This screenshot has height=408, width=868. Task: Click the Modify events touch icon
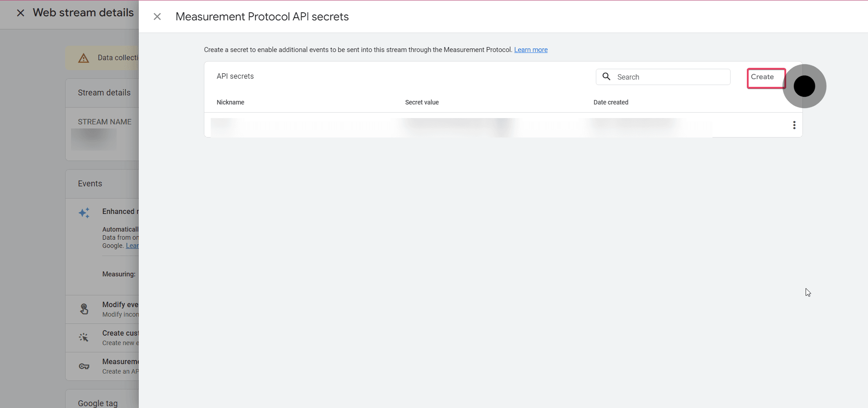84,309
